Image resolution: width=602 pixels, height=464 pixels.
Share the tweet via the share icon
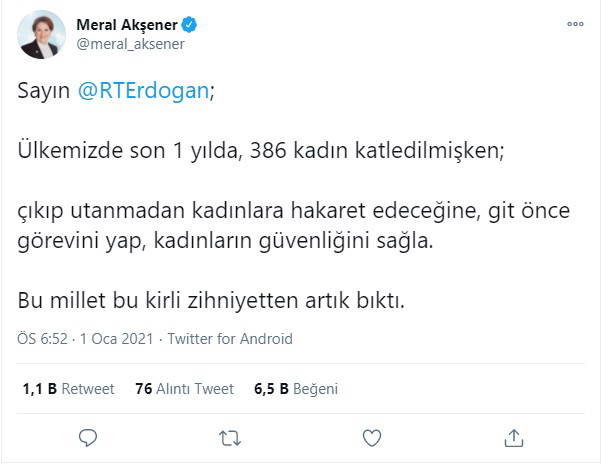[514, 437]
